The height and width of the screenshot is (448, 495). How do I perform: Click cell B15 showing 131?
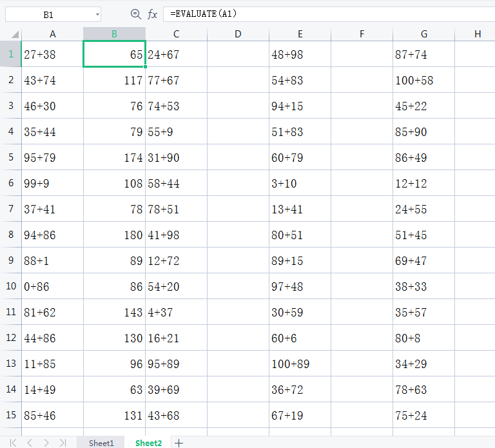tap(114, 415)
